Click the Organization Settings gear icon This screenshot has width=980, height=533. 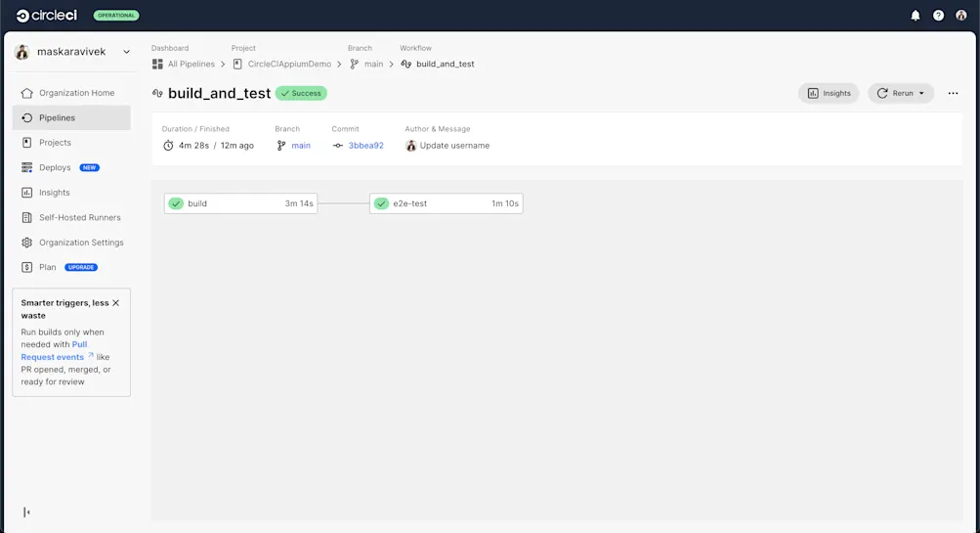27,243
